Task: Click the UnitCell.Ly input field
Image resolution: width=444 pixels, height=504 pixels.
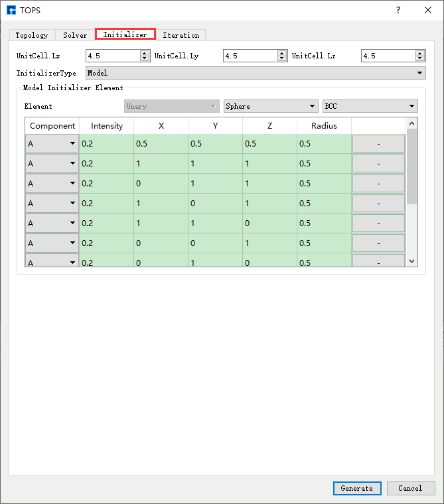Action: [250, 56]
